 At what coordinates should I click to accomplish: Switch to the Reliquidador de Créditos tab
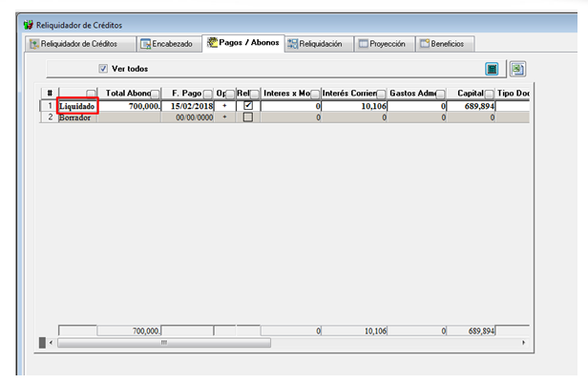point(79,44)
